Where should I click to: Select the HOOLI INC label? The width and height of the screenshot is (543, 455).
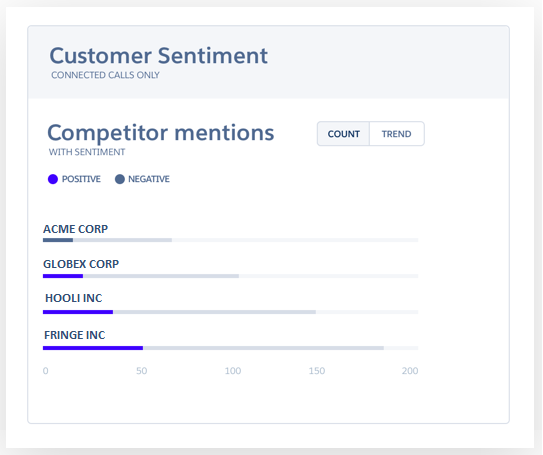[74, 298]
